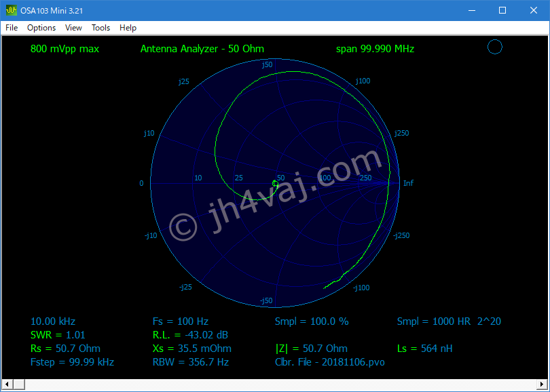Open the Options menu

[x=41, y=28]
